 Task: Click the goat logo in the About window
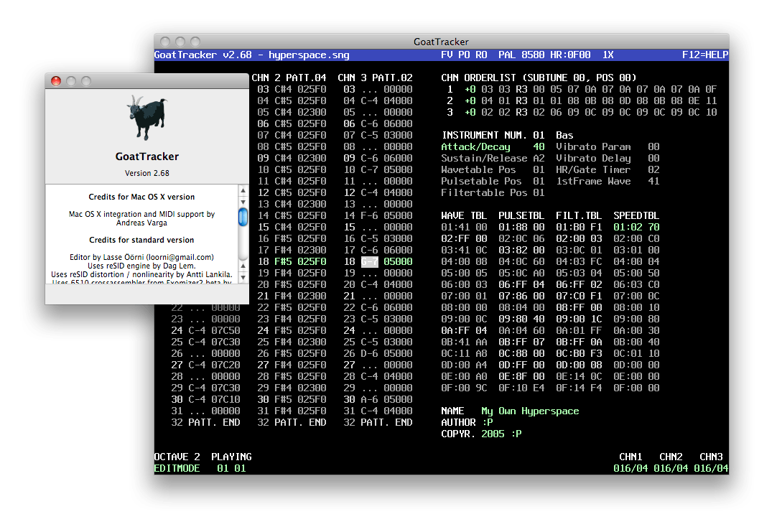[x=146, y=118]
